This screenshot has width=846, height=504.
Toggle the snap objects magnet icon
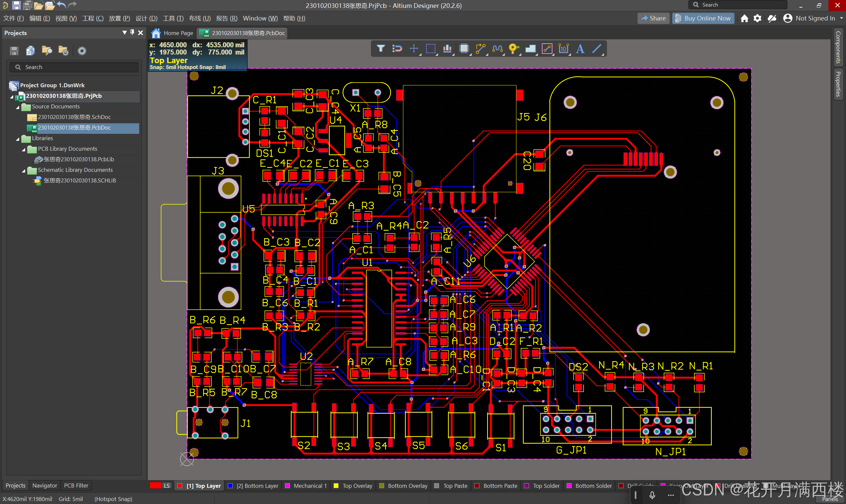click(397, 49)
